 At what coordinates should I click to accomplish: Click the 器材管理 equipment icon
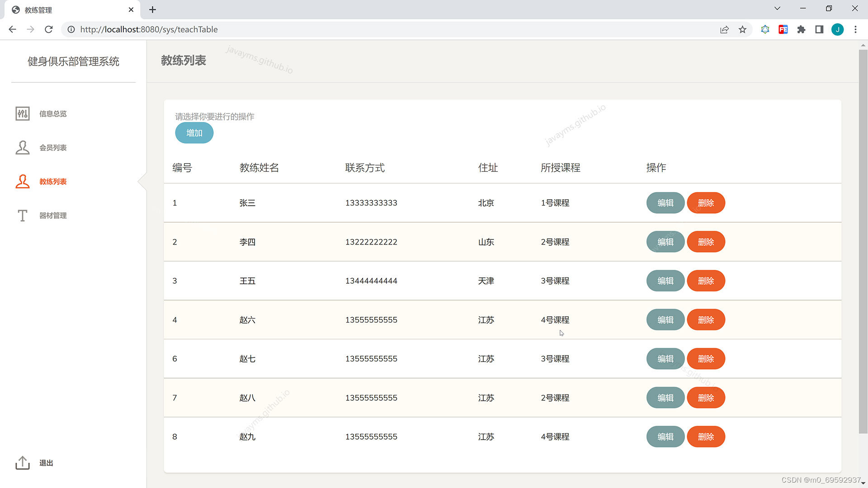tap(23, 216)
